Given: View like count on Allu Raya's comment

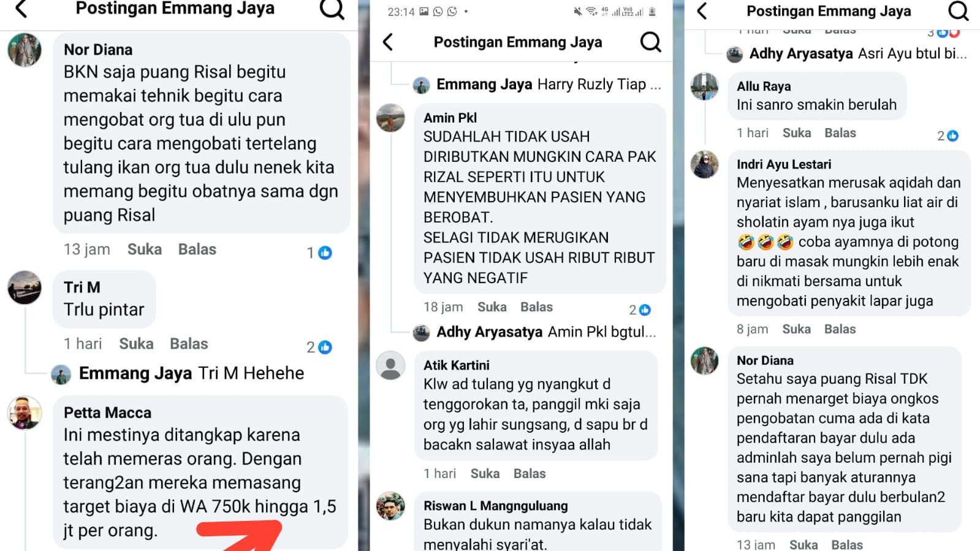Looking at the screenshot, I should pyautogui.click(x=948, y=136).
